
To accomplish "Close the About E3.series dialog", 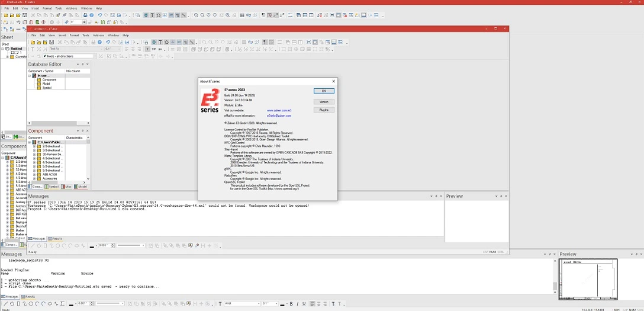I will pos(333,81).
